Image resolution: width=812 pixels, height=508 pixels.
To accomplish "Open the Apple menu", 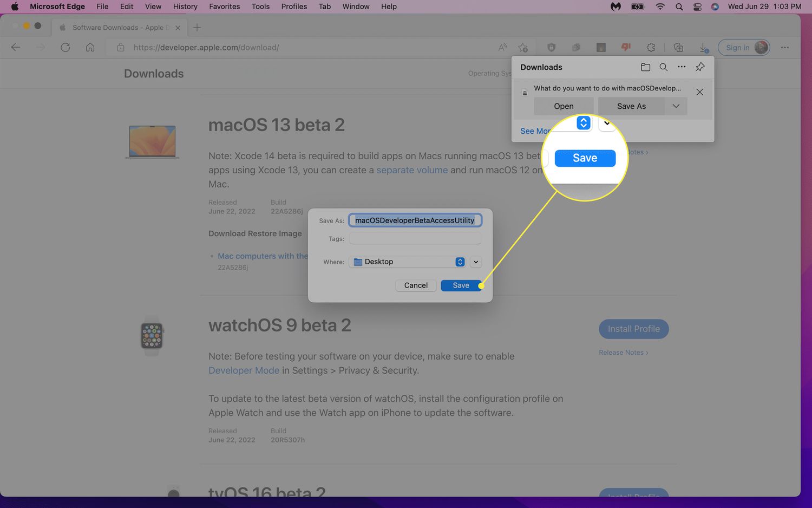I will (x=15, y=6).
